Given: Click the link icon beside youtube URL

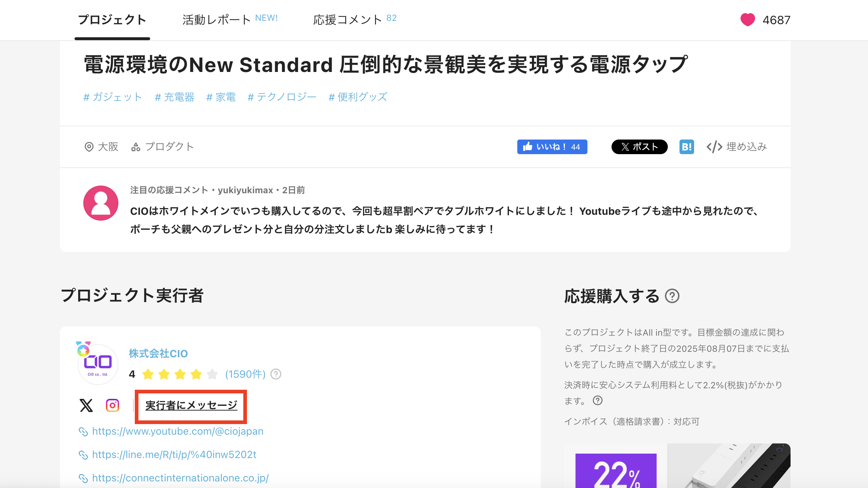Looking at the screenshot, I should pyautogui.click(x=83, y=432).
